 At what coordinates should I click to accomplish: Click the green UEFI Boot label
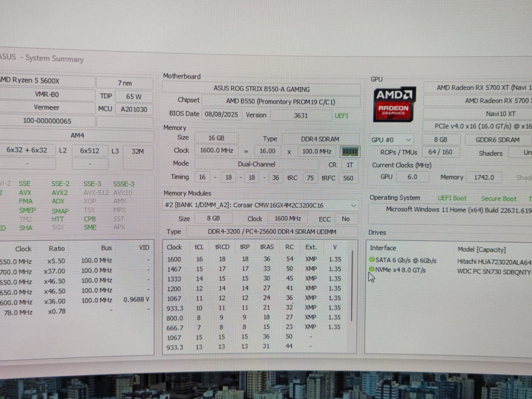pyautogui.click(x=452, y=198)
